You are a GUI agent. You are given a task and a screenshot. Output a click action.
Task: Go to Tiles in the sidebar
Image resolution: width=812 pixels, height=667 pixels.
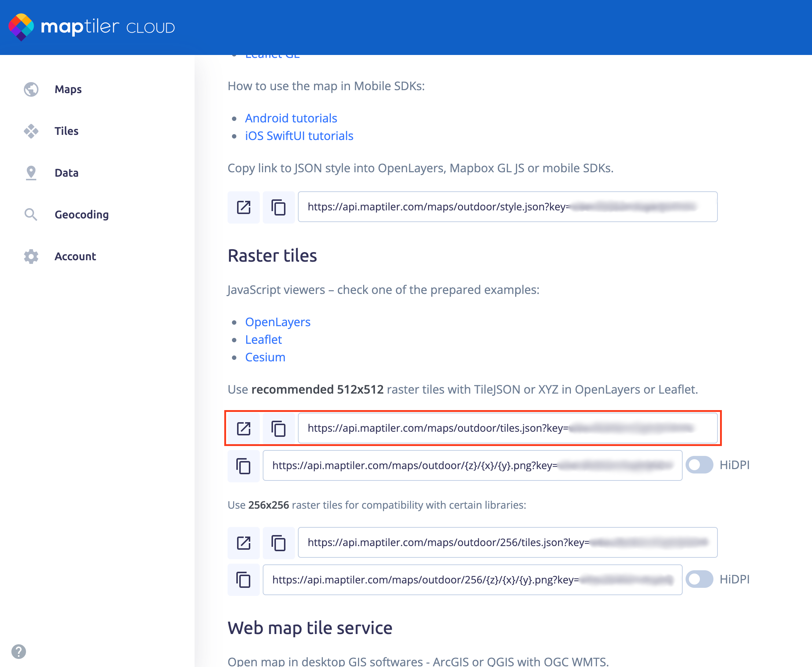coord(66,131)
